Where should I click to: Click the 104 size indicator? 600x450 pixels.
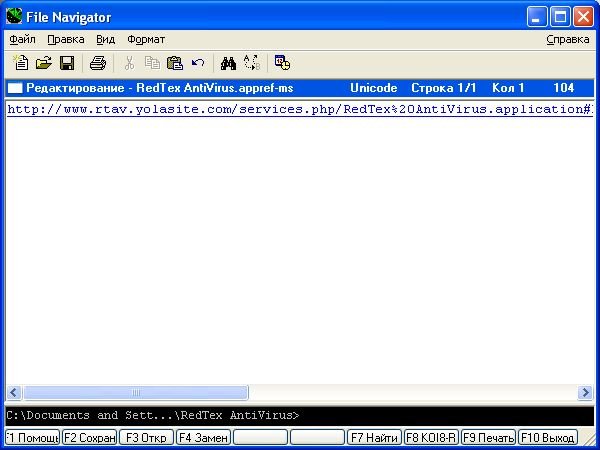point(564,88)
